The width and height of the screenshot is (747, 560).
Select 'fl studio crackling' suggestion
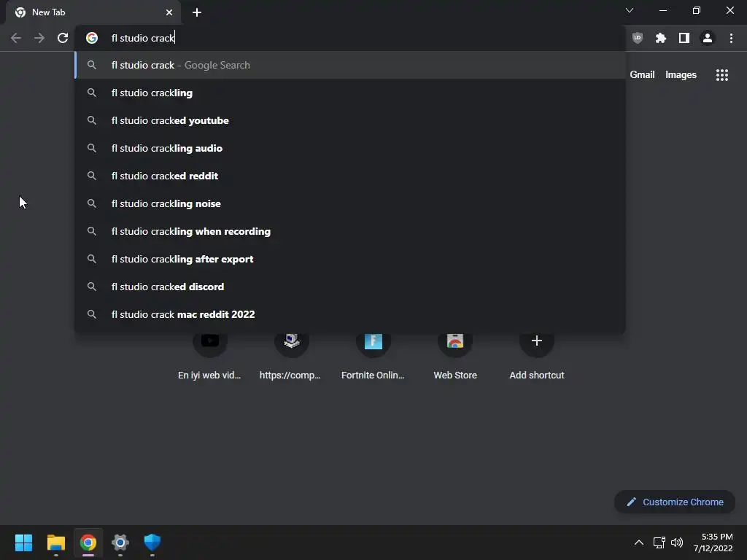(350, 93)
